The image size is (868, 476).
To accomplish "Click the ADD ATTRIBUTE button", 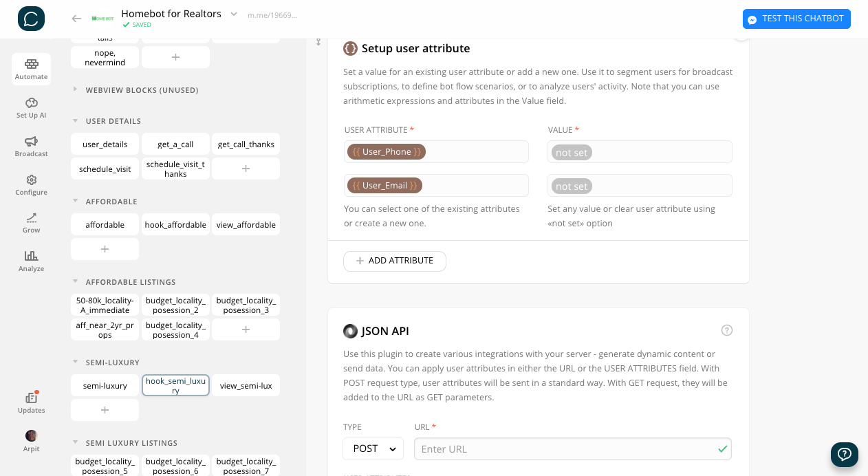I will coord(395,261).
